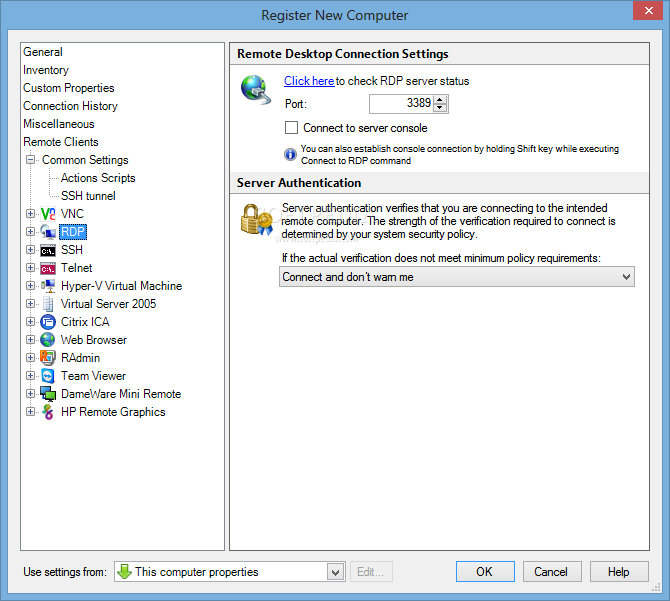The width and height of the screenshot is (670, 601).
Task: Select Team Viewer label
Action: (93, 376)
